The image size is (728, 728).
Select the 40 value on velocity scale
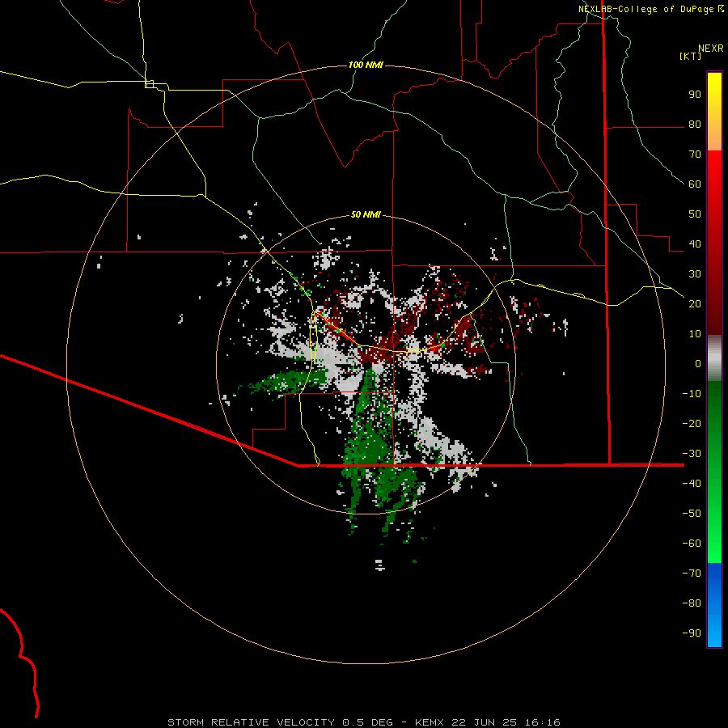[x=695, y=244]
